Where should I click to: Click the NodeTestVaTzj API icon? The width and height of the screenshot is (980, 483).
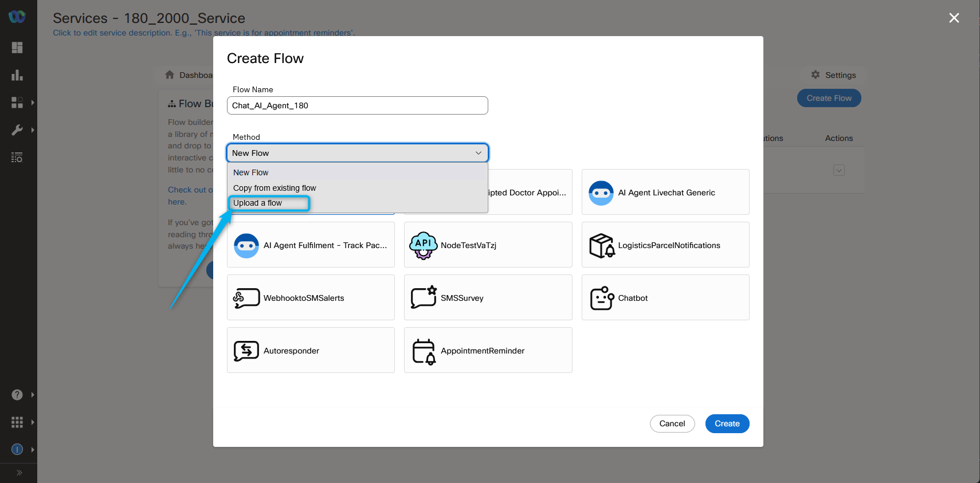click(x=424, y=246)
